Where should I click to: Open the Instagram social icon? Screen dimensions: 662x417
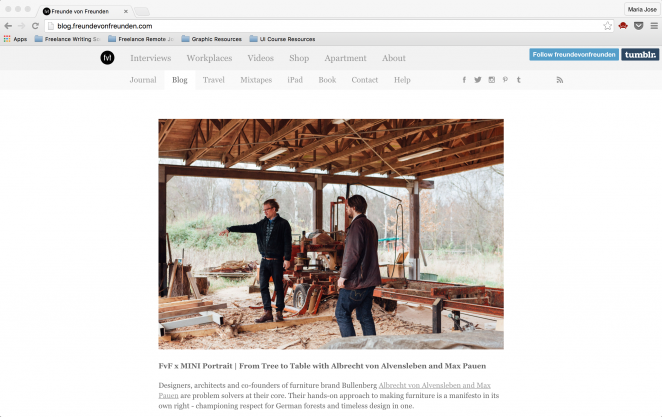click(x=492, y=80)
